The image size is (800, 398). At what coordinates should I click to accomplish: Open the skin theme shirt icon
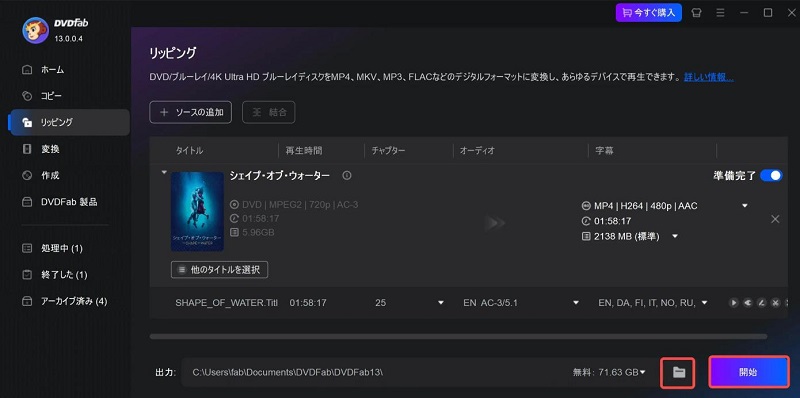(x=696, y=13)
